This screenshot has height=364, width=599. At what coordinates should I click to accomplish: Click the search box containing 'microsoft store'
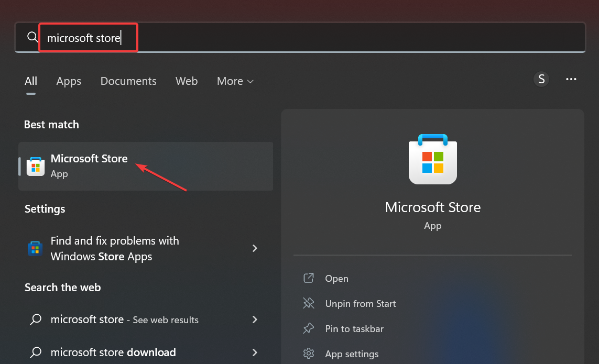point(300,37)
